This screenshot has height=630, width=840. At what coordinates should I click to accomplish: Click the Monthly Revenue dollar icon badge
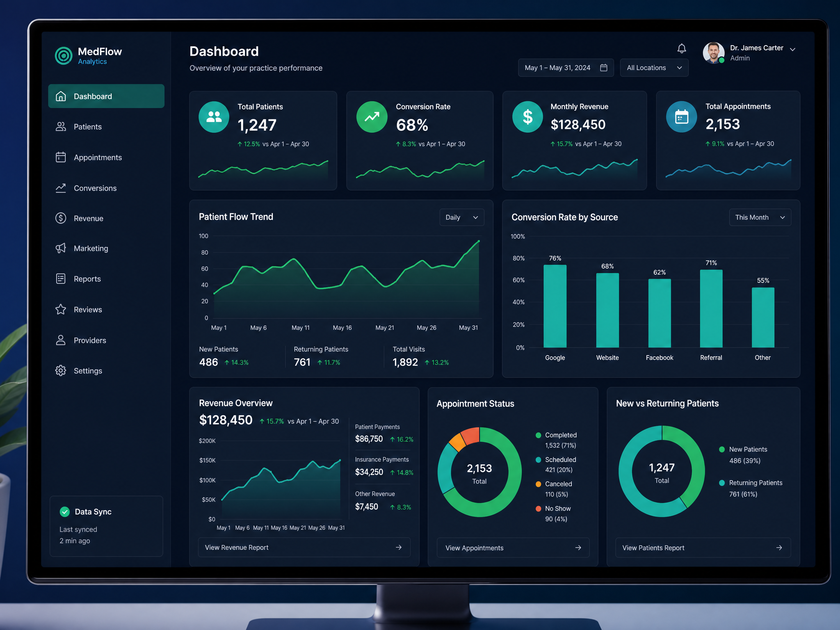(x=527, y=117)
